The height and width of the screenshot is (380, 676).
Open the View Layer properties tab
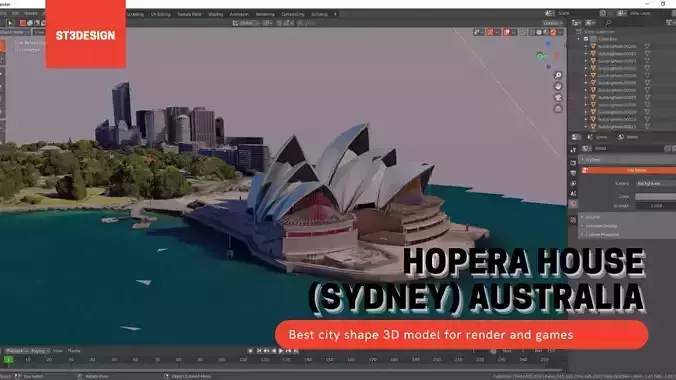(x=573, y=183)
